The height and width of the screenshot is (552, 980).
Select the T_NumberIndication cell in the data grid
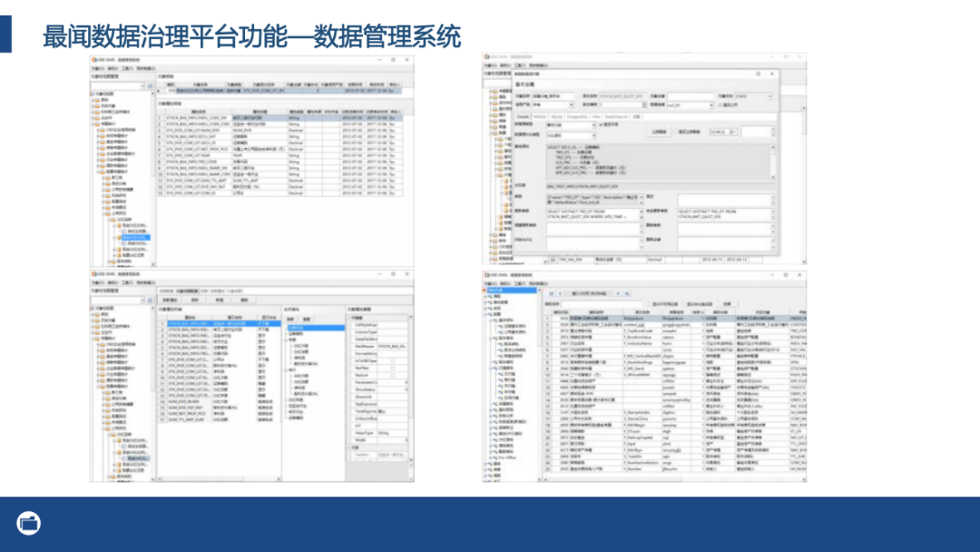click(642, 463)
